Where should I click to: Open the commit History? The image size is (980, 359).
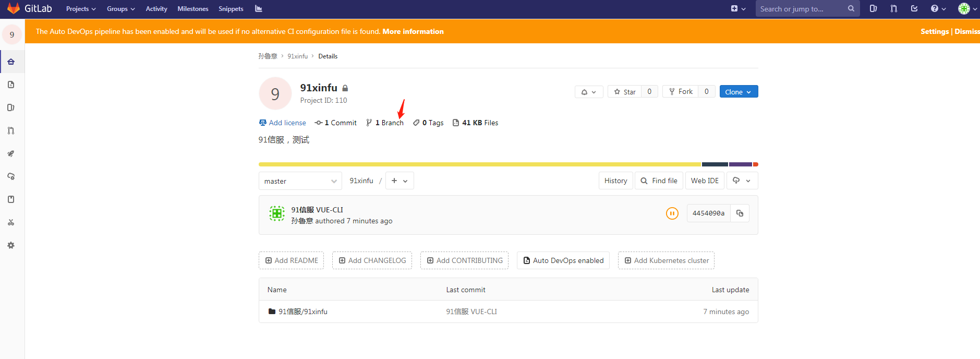616,181
